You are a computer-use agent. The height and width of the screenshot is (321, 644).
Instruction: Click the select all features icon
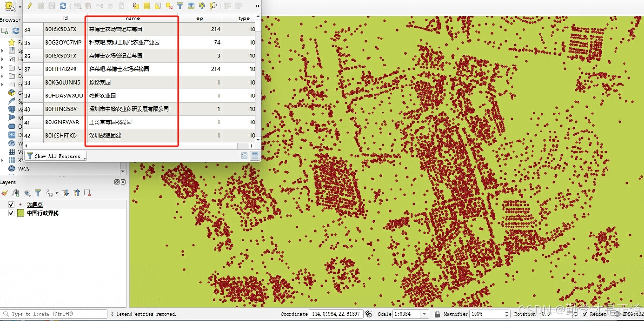147,6
